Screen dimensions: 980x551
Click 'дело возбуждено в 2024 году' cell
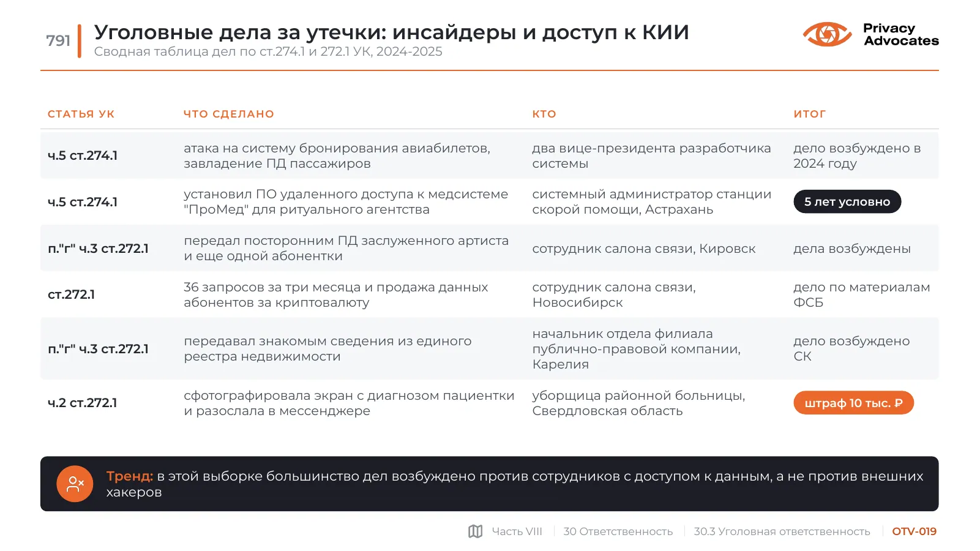pyautogui.click(x=857, y=156)
